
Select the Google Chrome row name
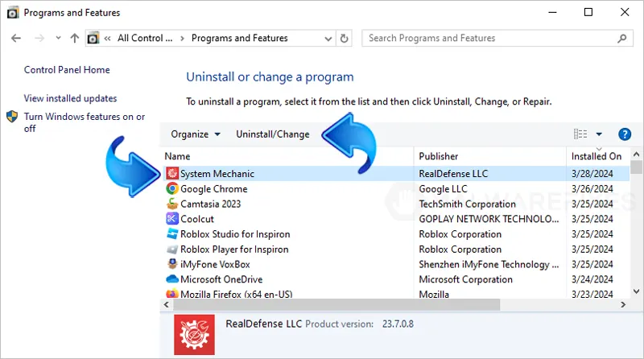click(x=214, y=189)
